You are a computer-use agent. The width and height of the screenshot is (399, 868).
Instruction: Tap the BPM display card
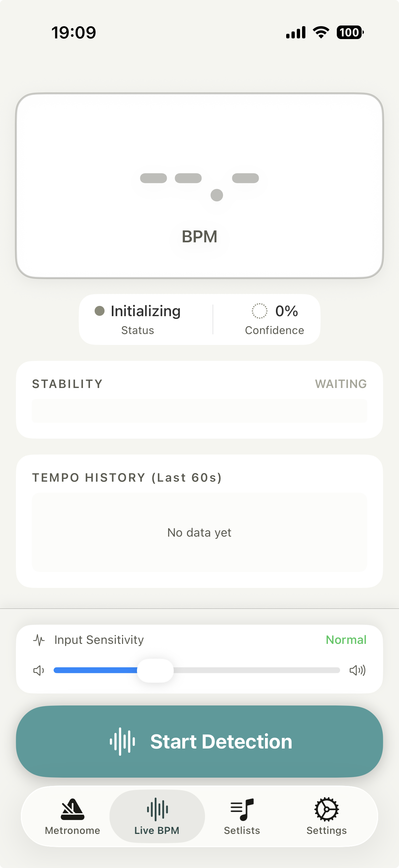click(x=199, y=186)
